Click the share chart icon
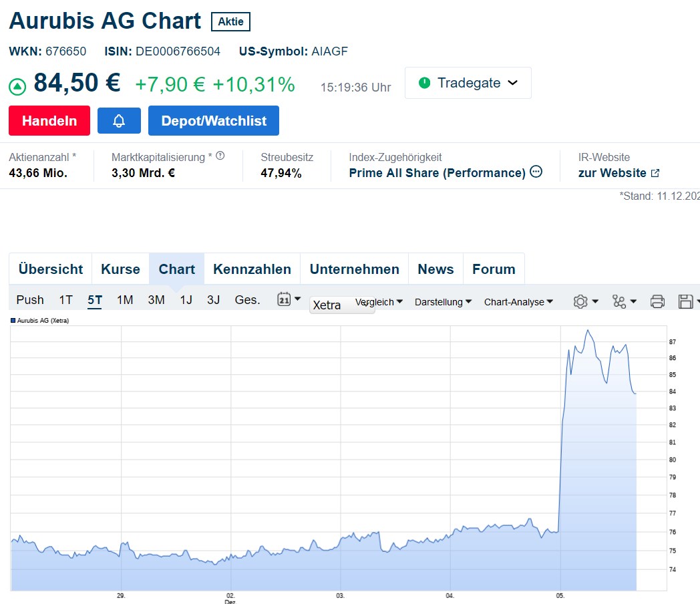Viewport: 700px width, 604px height. click(x=624, y=301)
